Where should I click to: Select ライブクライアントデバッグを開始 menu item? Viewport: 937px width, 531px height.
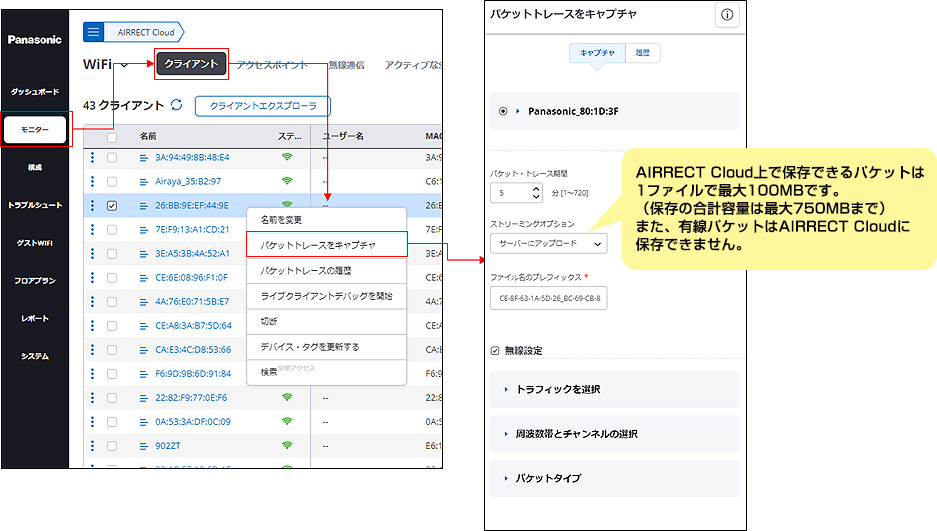[x=327, y=296]
